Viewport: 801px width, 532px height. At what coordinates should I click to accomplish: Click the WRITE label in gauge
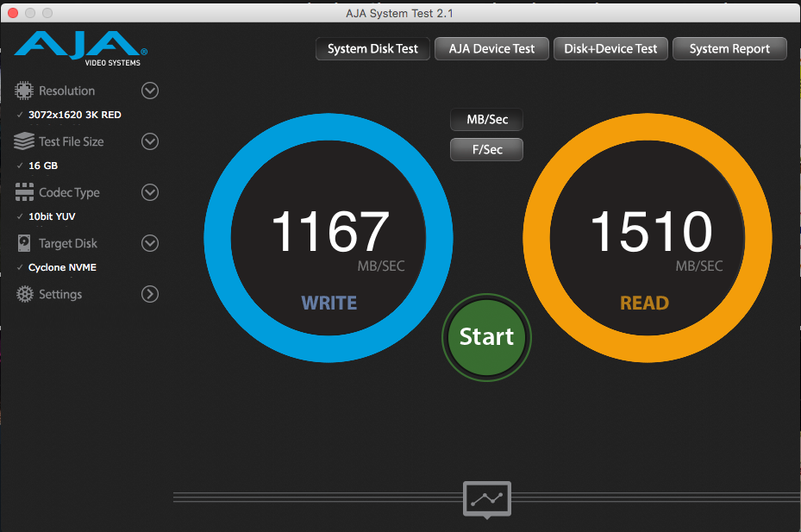(329, 303)
